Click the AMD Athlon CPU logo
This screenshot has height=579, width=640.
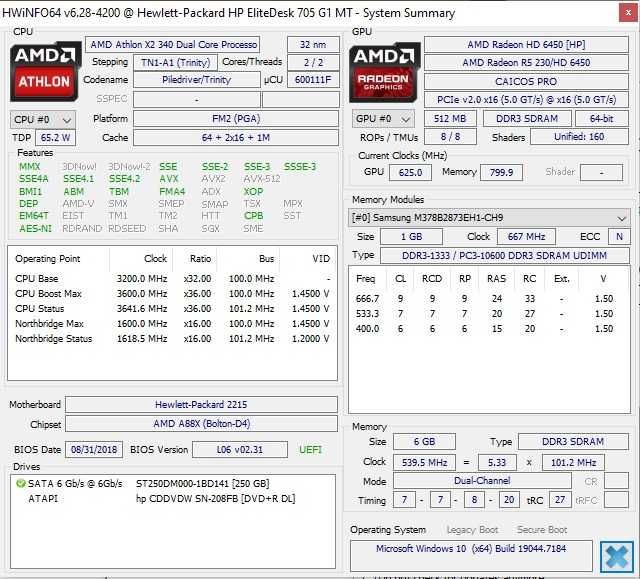click(x=44, y=71)
